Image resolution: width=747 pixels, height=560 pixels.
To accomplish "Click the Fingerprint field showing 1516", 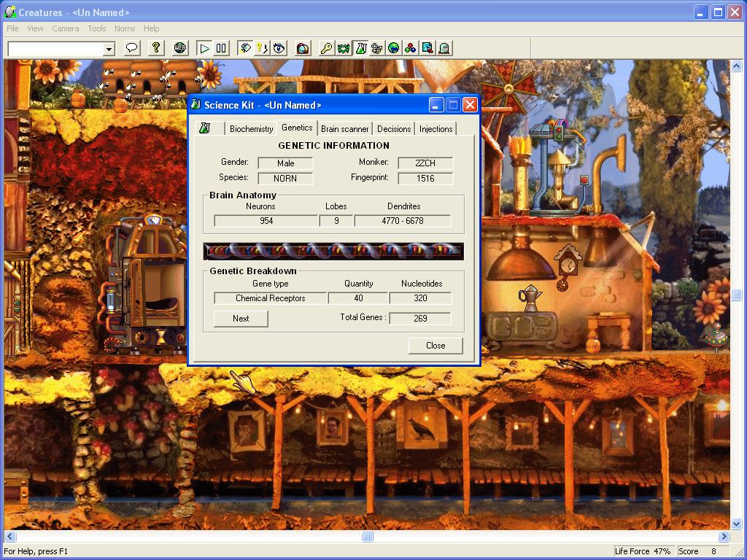I will [425, 179].
